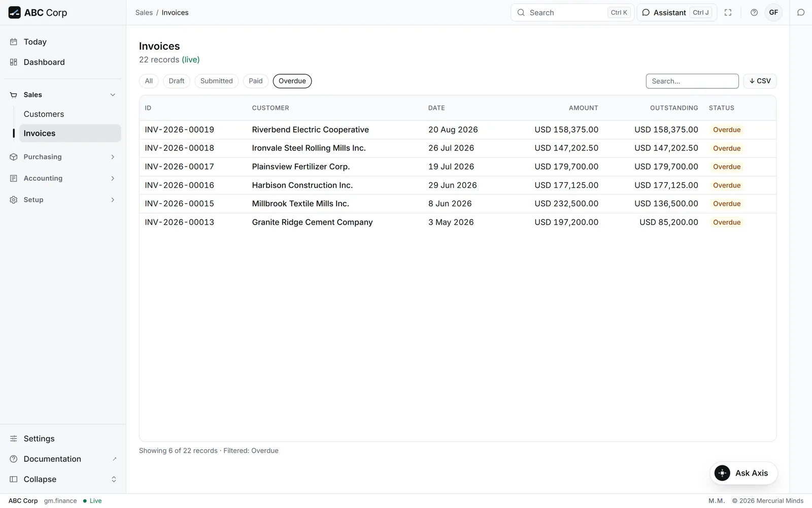Select the Overdue filter tab
Screen dimensions: 812x508
point(292,81)
